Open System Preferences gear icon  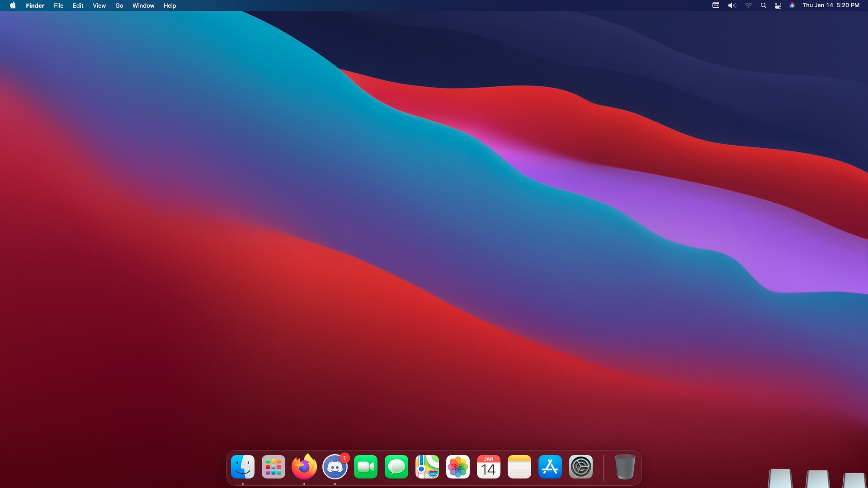point(581,467)
